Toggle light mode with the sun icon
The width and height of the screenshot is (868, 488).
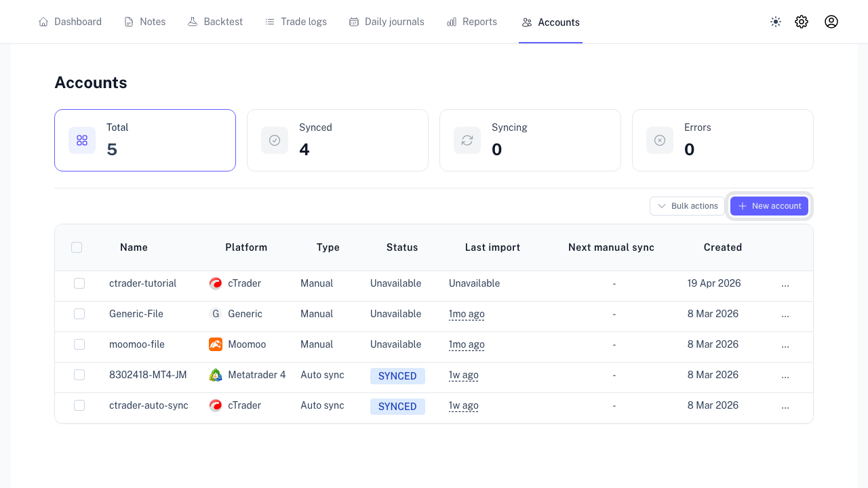pyautogui.click(x=776, y=22)
